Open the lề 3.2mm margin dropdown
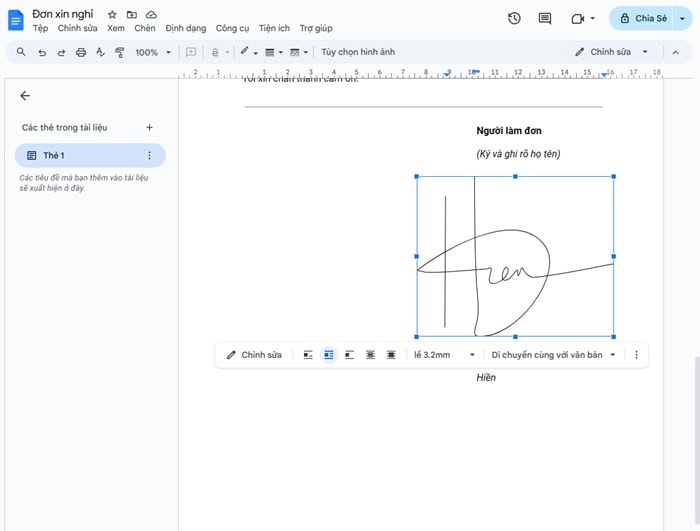700x531 pixels. click(444, 355)
